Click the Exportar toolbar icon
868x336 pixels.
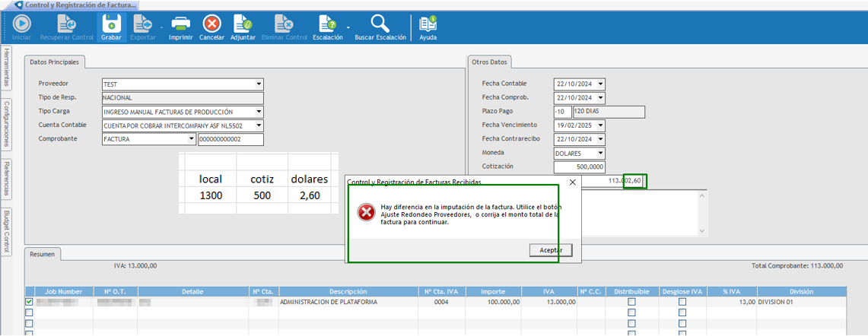[x=143, y=24]
